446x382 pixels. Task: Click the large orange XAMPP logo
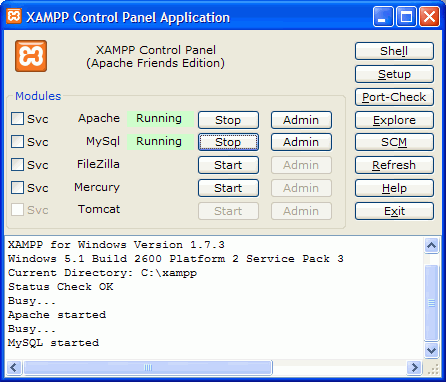[31, 56]
